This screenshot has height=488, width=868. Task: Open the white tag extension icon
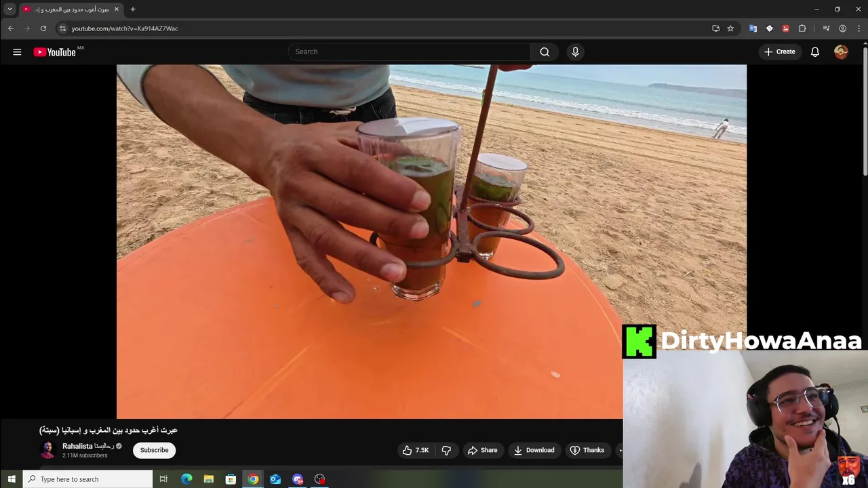pos(769,28)
